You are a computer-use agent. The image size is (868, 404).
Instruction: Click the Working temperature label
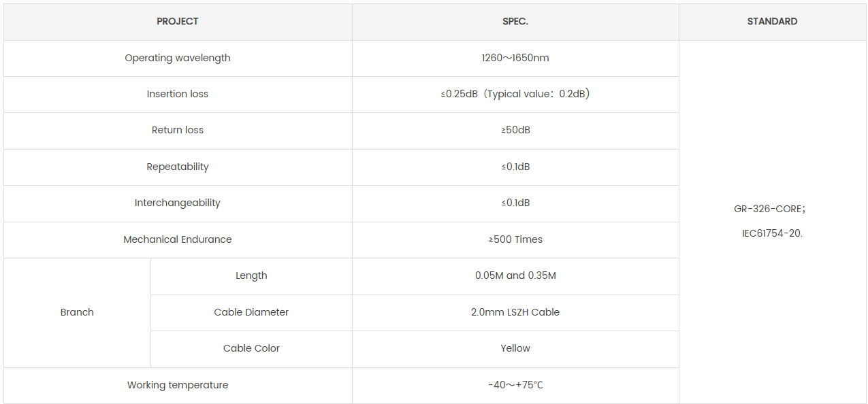click(x=178, y=386)
